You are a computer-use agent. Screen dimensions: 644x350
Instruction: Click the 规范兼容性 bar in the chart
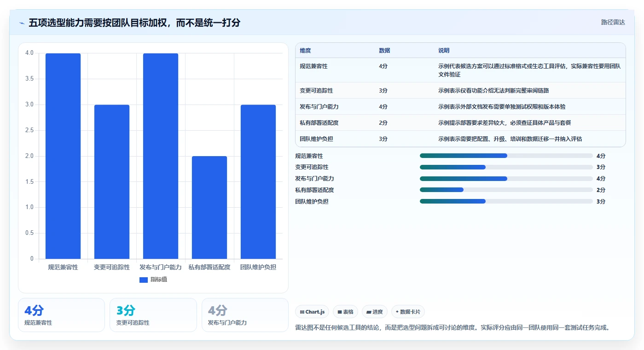click(63, 156)
